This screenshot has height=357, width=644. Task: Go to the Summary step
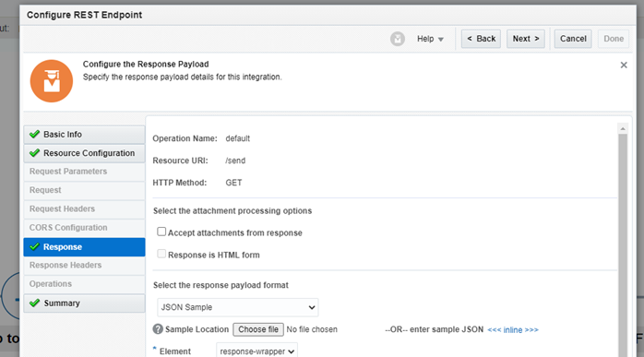(84, 303)
